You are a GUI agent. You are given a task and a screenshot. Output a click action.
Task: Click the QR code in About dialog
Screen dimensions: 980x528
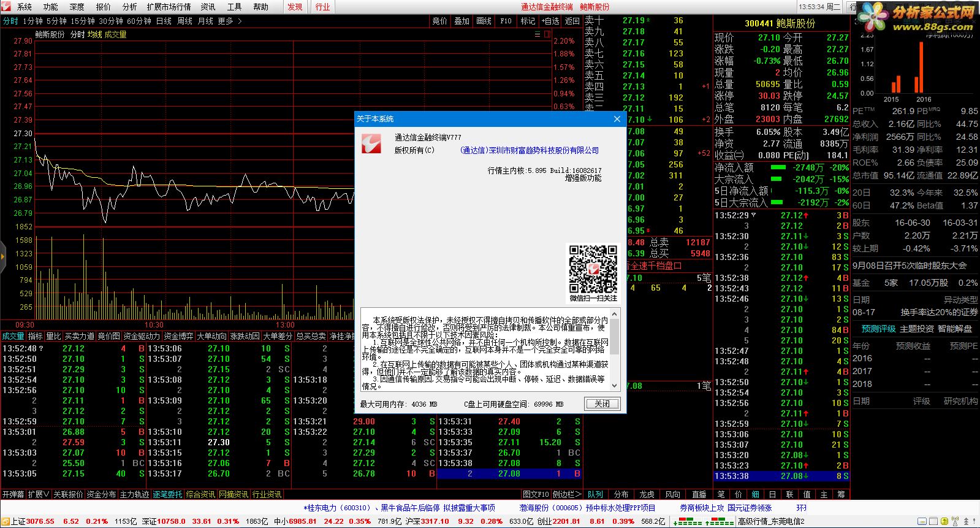coord(593,269)
